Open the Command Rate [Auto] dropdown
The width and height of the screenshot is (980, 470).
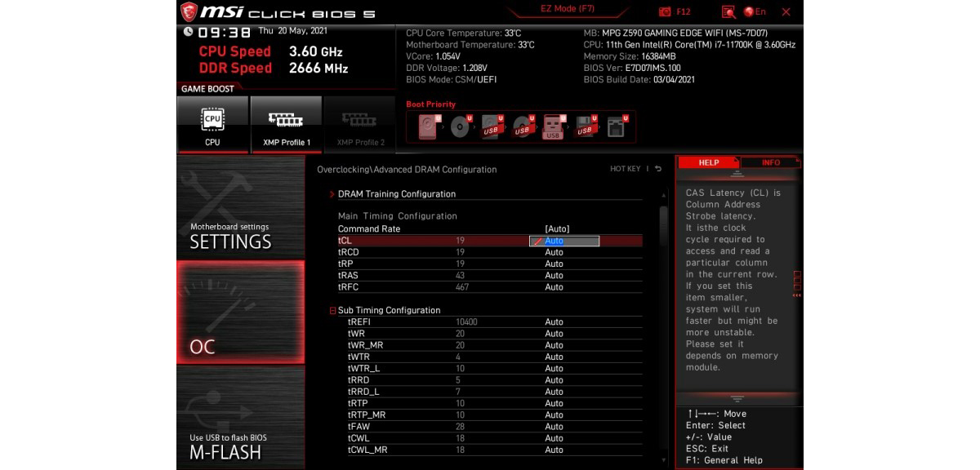[x=558, y=229]
